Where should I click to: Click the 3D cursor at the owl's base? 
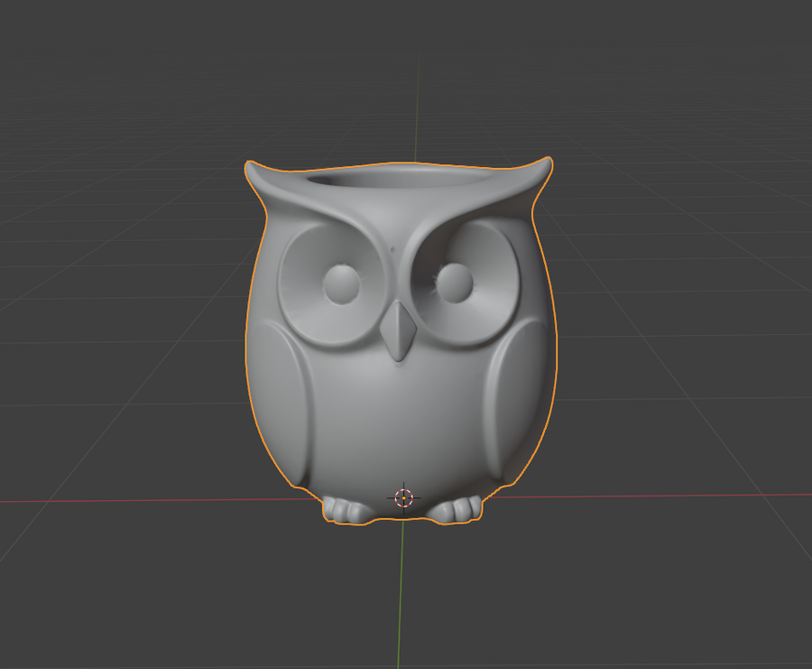click(x=404, y=498)
